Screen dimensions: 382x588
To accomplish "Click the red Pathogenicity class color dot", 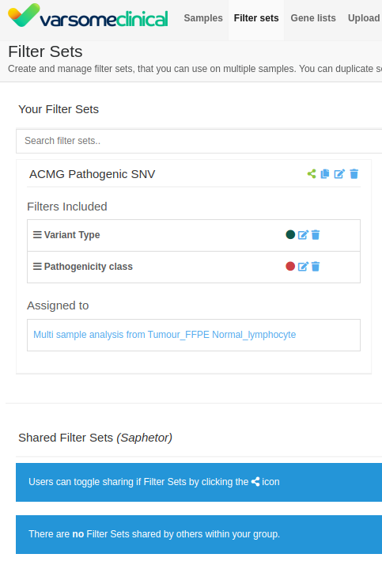I will (x=290, y=266).
